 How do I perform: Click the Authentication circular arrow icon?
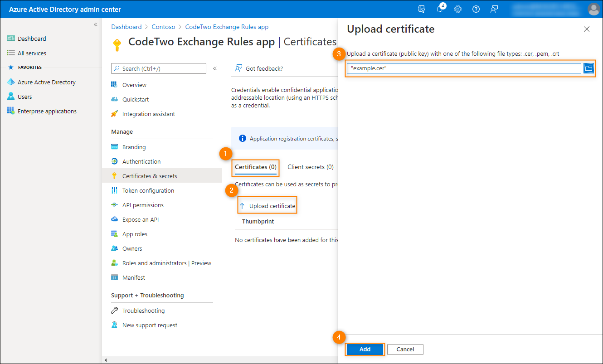(114, 161)
